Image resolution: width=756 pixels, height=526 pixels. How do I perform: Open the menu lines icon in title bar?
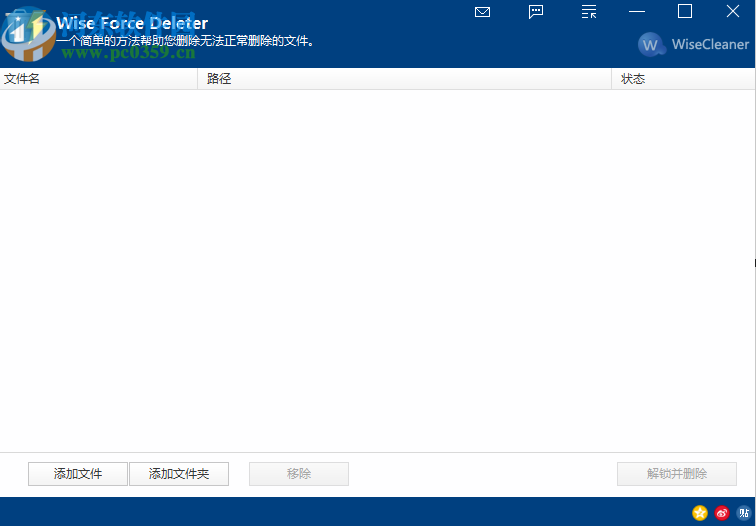tap(589, 12)
